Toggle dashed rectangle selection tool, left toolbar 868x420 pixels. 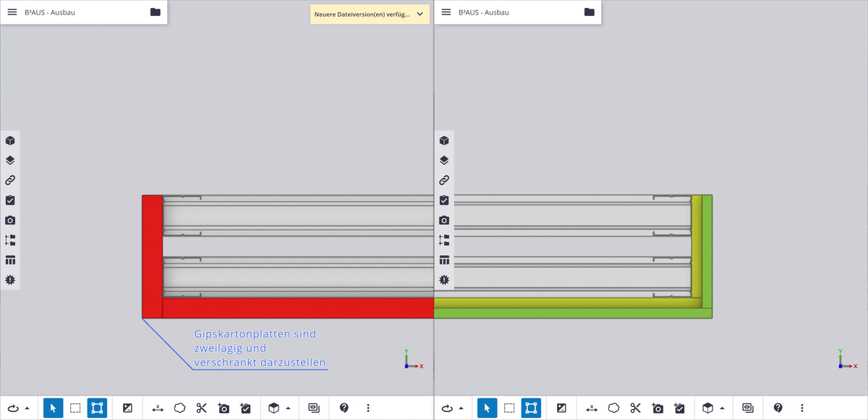pos(75,408)
